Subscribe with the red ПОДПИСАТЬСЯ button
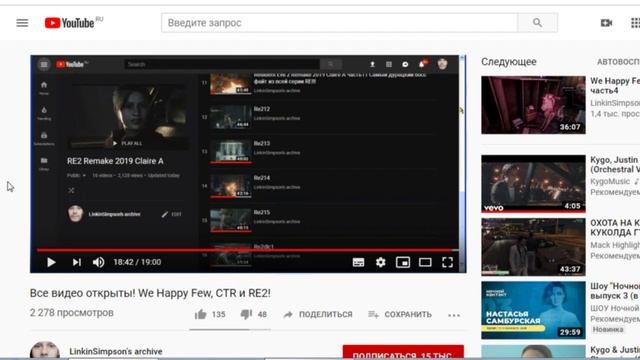640x360 pixels. pyautogui.click(x=403, y=353)
